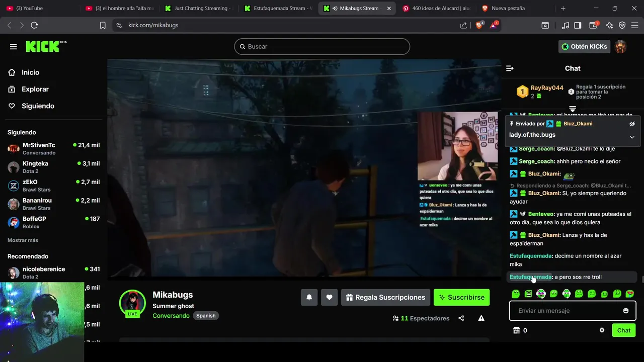Open Kingteka channel in followed list

pos(53,167)
